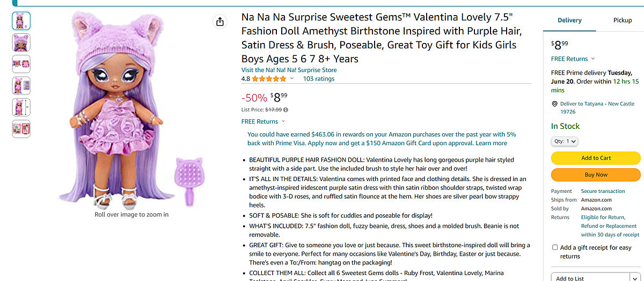The image size is (644, 281).
Task: Open the Qty quantity dropdown
Action: coord(565,141)
